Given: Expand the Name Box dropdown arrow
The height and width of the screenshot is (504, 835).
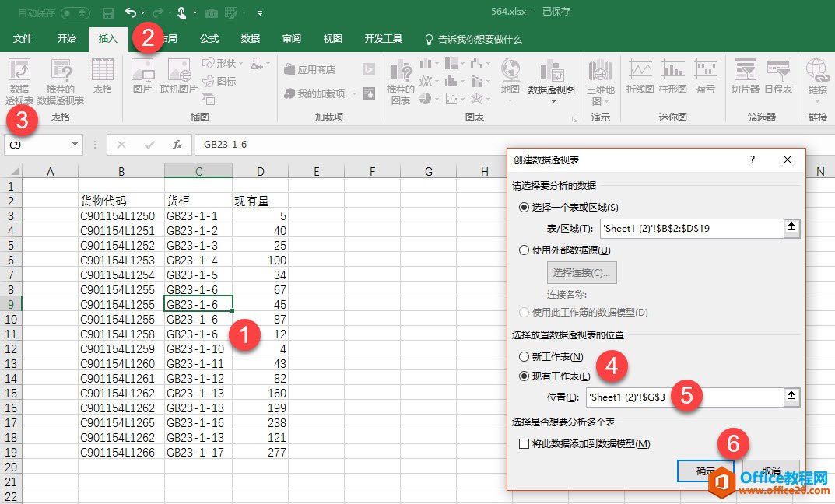Looking at the screenshot, I should tap(75, 144).
